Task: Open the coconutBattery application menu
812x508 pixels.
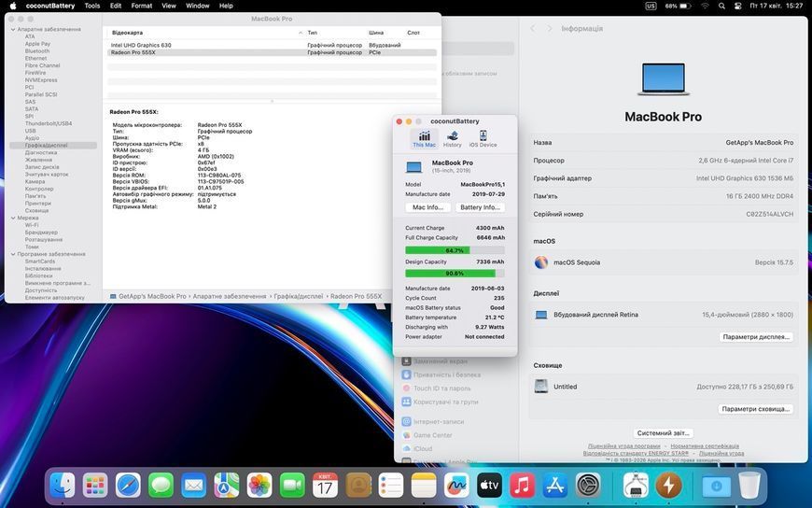Action: pos(50,6)
